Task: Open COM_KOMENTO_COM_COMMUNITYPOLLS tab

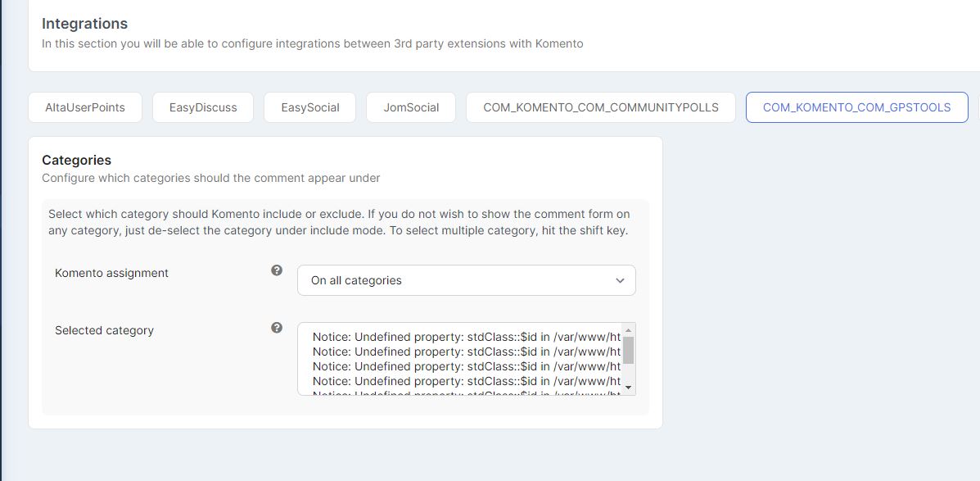Action: click(x=601, y=107)
